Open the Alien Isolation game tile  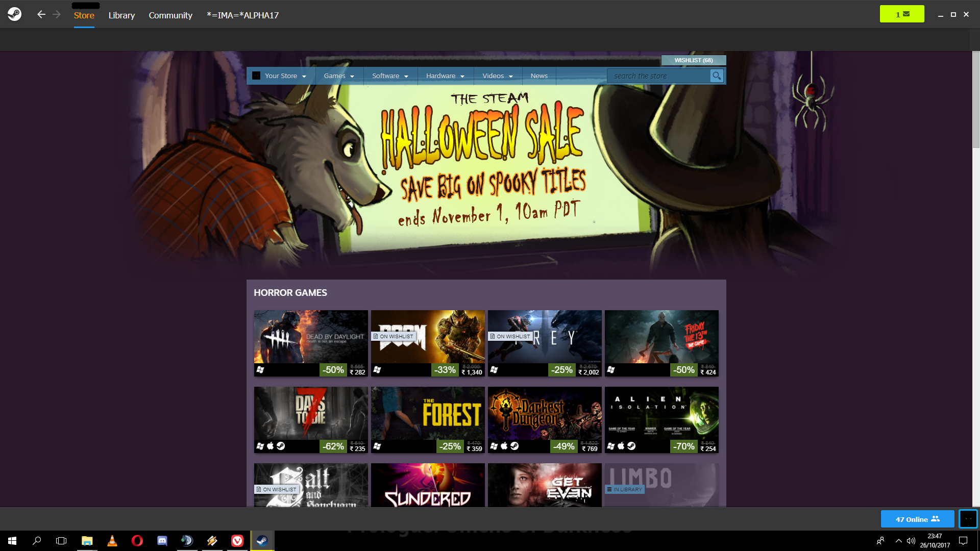coord(661,420)
